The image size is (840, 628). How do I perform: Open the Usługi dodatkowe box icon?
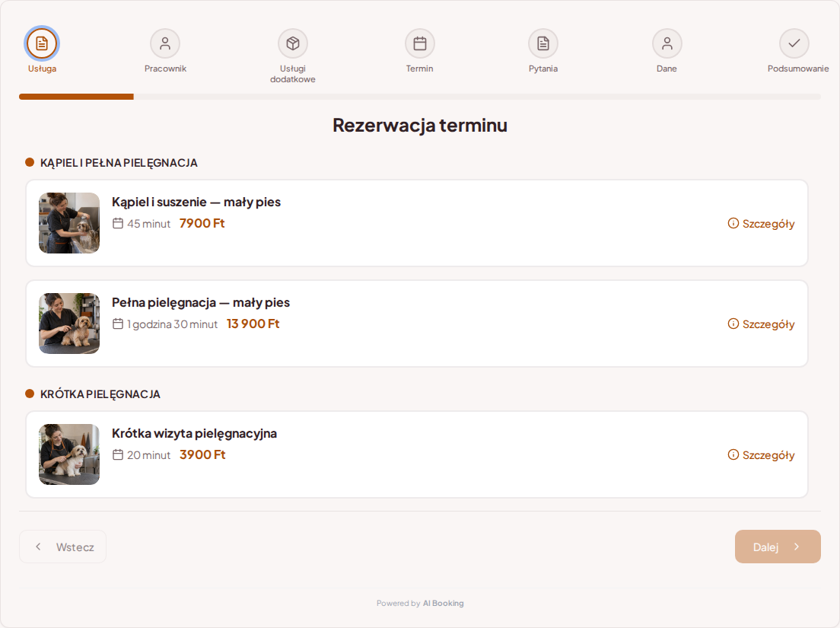pyautogui.click(x=292, y=43)
